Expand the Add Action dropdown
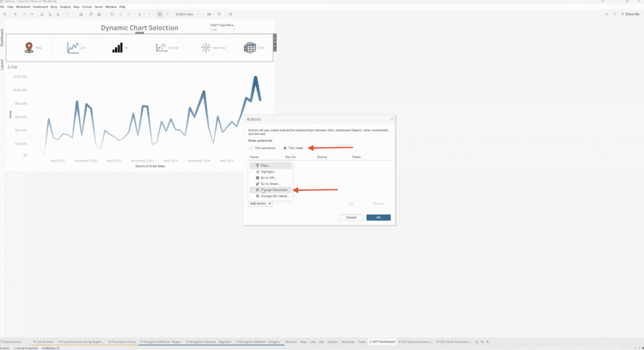Screen dimensions: 644x350 point(260,203)
